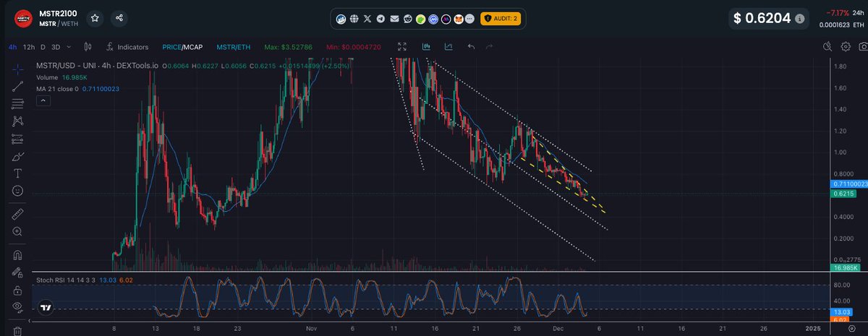Select the D daily timeframe
The height and width of the screenshot is (336, 868).
tap(43, 47)
